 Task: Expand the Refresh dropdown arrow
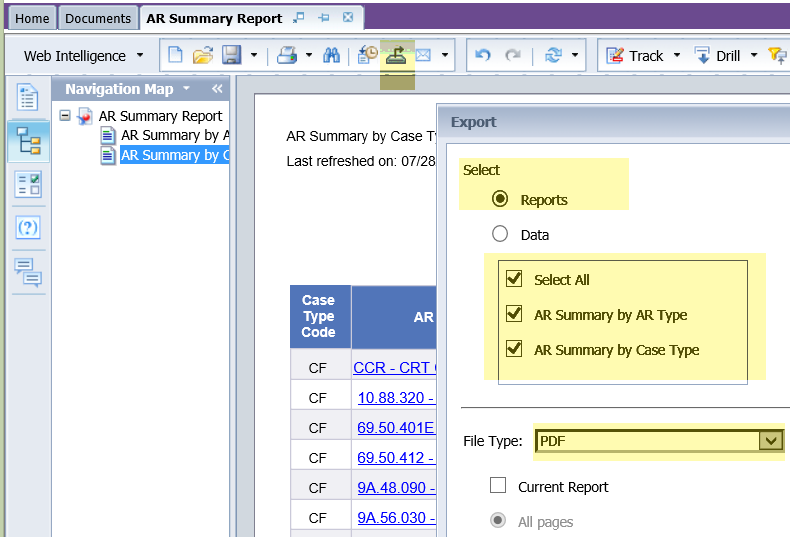pyautogui.click(x=575, y=55)
